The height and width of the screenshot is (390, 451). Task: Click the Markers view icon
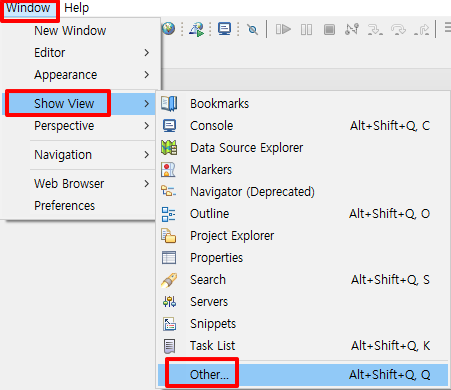(168, 170)
